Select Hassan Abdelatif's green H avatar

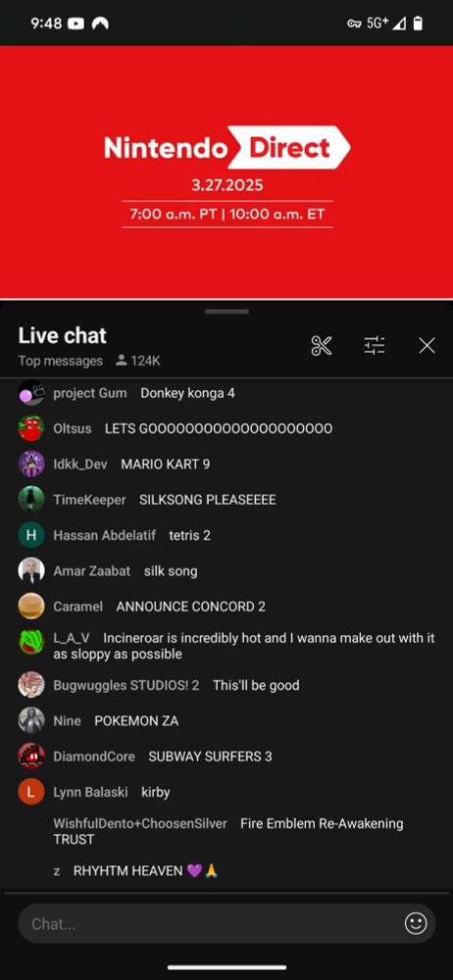[x=31, y=535]
